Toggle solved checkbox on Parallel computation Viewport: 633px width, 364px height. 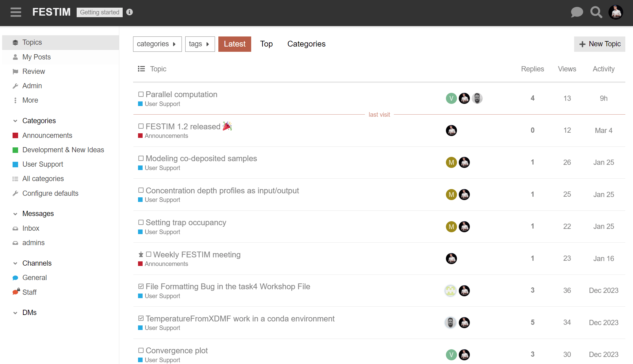141,94
